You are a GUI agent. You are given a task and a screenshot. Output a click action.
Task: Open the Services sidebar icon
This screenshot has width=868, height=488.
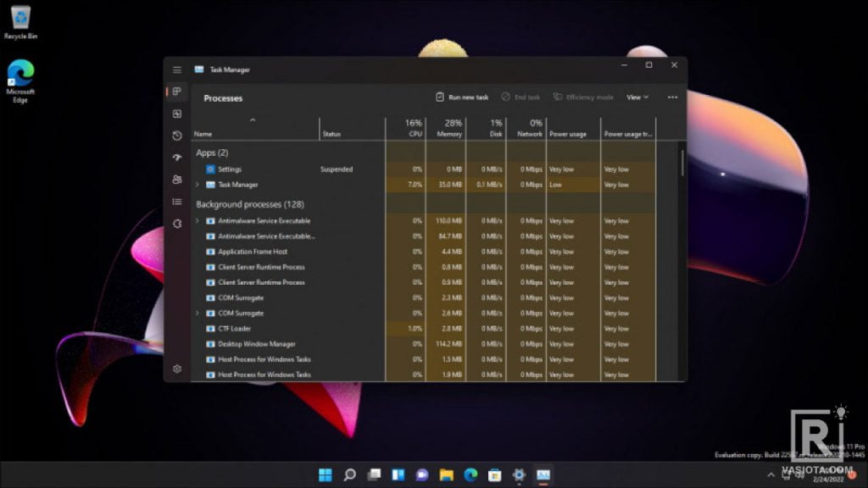pyautogui.click(x=176, y=223)
